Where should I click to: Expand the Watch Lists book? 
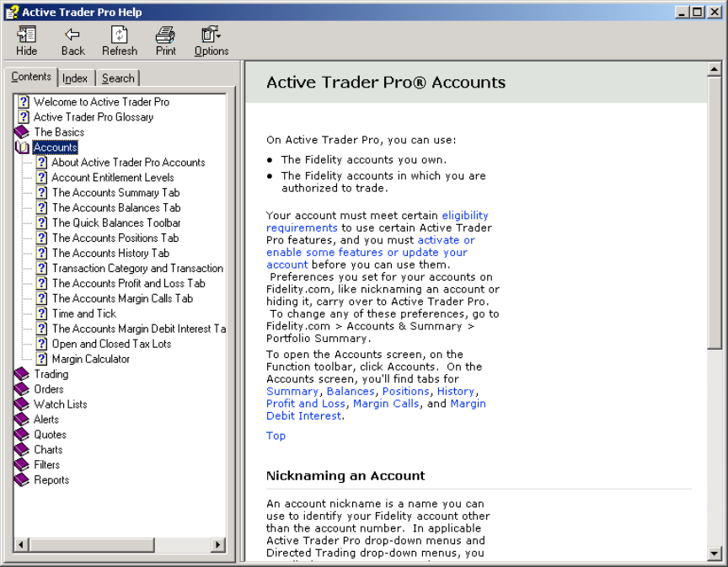[22, 404]
